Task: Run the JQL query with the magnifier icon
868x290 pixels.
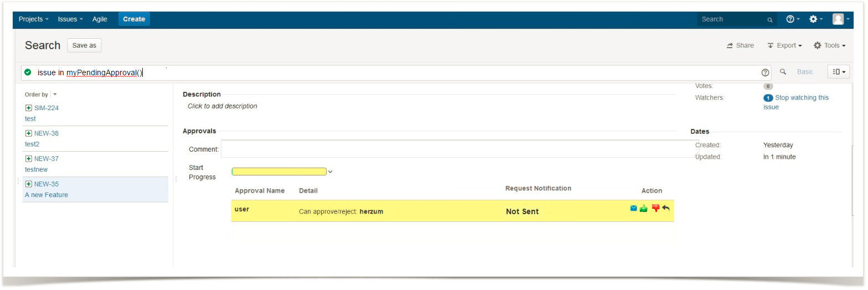Action: 783,72
